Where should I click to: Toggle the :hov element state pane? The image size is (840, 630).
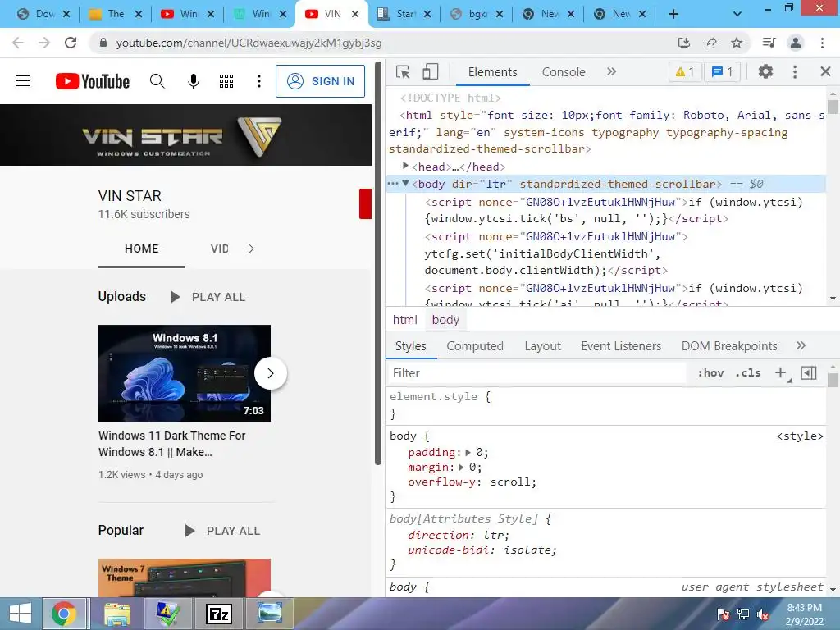pyautogui.click(x=710, y=373)
